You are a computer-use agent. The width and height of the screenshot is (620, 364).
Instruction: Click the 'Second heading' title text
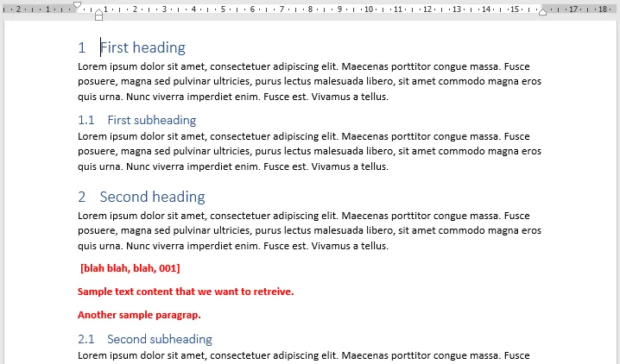tap(152, 197)
